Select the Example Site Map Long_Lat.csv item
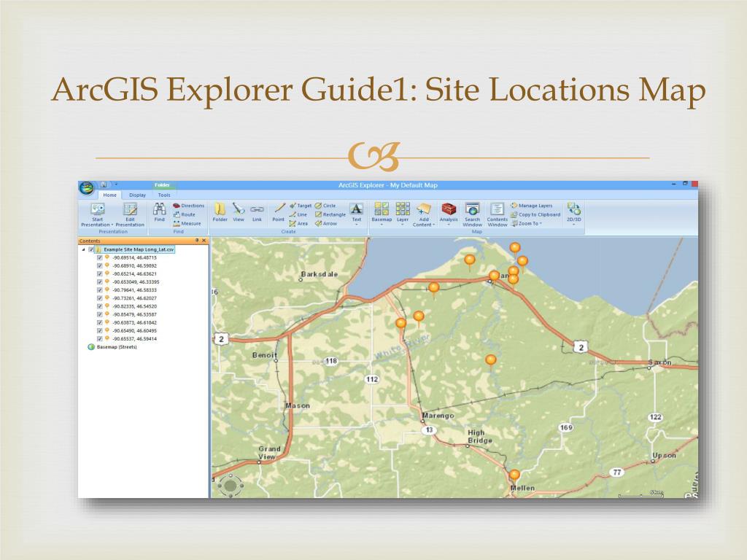Viewport: 747px width, 560px height. point(139,249)
